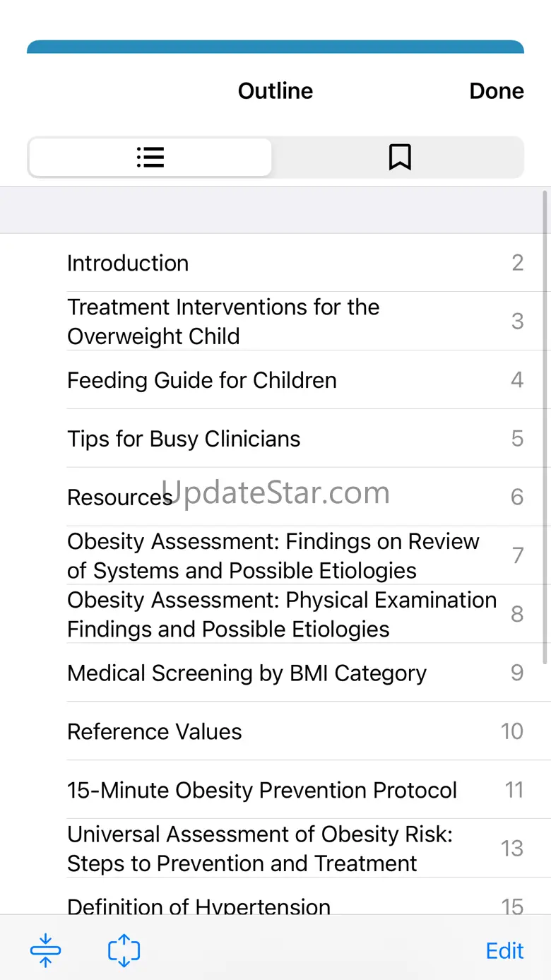Open Obesity Assessment: Findings on Review of Systems
Viewport: 551px width, 980px height.
273,556
